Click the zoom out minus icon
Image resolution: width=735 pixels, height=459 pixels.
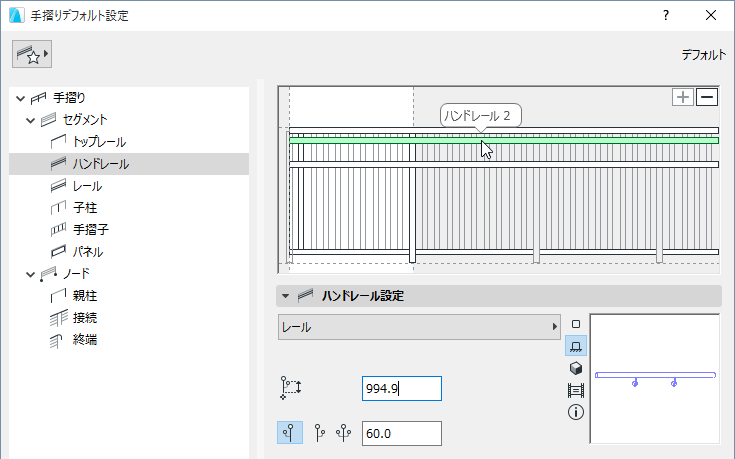point(707,97)
